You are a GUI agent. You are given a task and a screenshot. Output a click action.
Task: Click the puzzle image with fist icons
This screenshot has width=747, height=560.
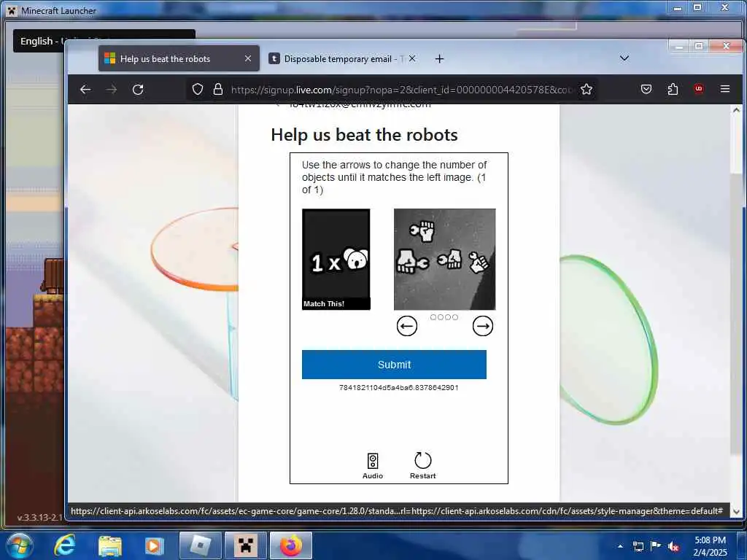coord(444,259)
